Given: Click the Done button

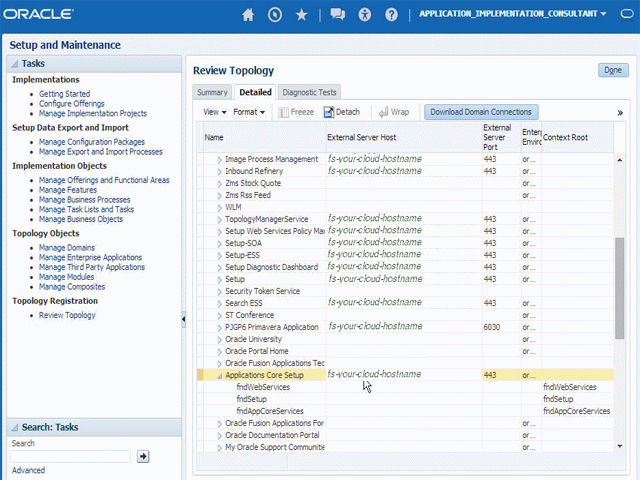Looking at the screenshot, I should point(613,70).
